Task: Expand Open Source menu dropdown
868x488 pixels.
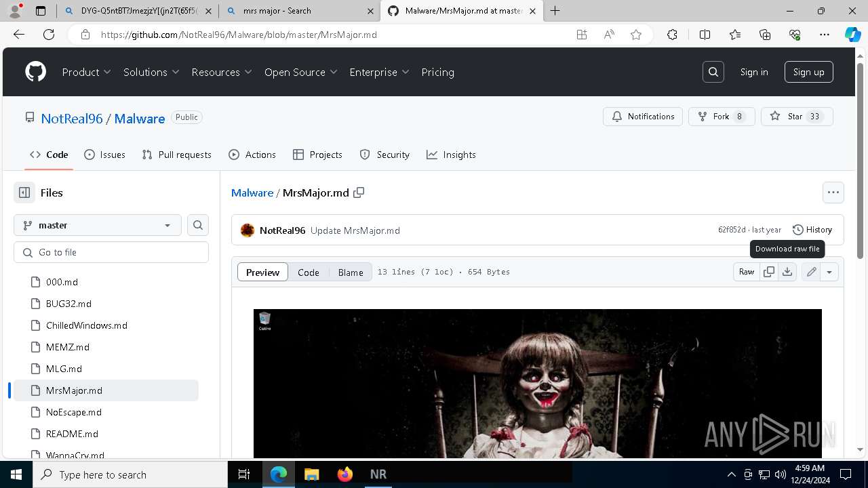Action: (x=301, y=72)
